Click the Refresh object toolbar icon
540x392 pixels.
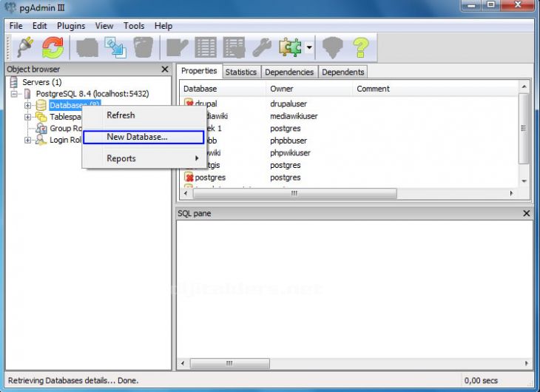53,47
